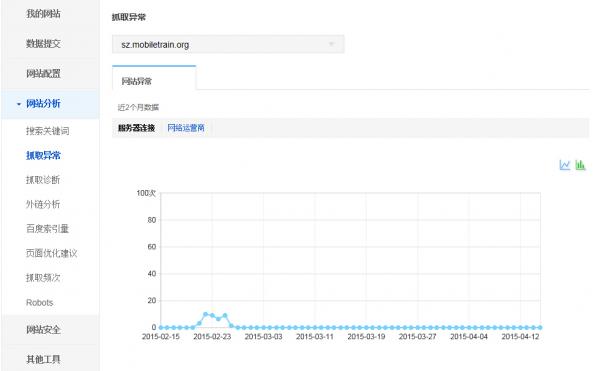Go to 外链分析 page
This screenshot has height=371, width=600.
[x=43, y=204]
